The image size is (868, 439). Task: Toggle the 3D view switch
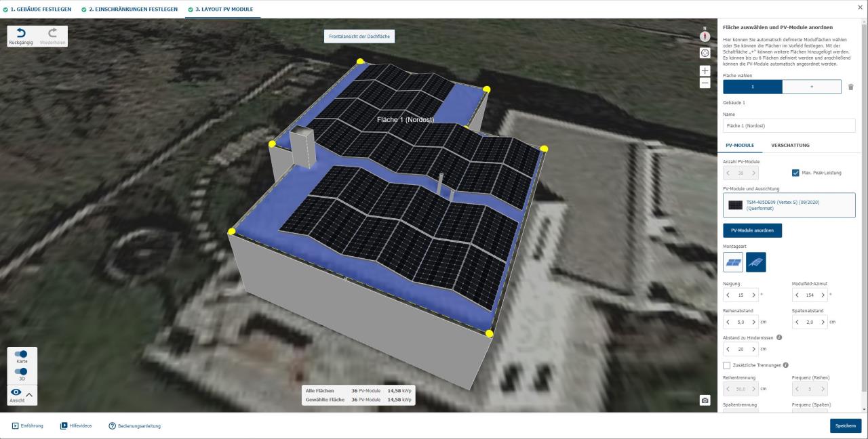click(22, 371)
